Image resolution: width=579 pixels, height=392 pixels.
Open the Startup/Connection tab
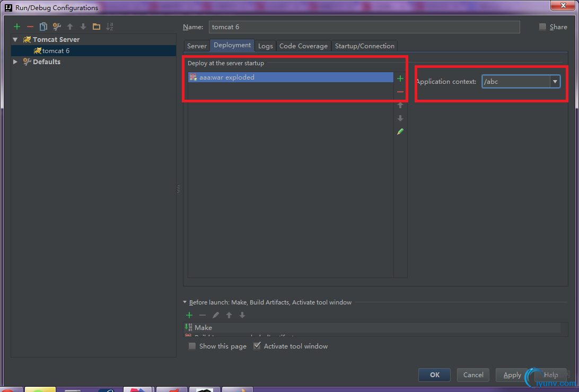point(364,46)
